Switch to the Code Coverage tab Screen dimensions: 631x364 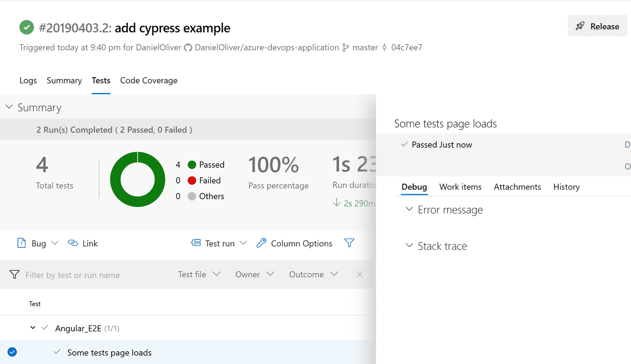149,80
